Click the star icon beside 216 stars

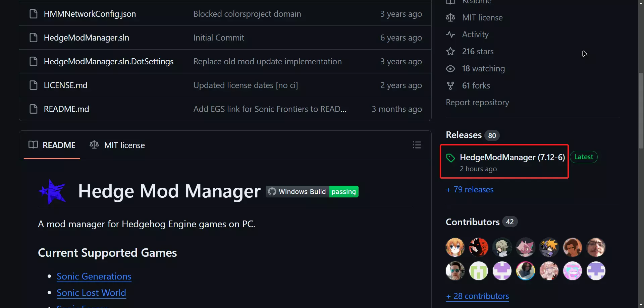click(x=450, y=51)
